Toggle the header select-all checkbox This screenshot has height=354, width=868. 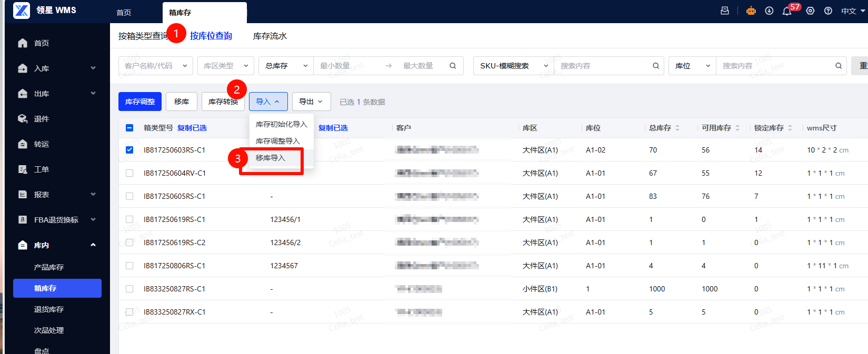129,128
